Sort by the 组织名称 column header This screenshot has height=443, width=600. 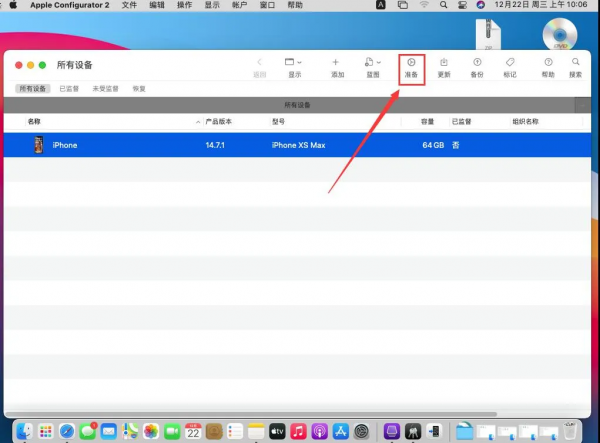tap(525, 122)
